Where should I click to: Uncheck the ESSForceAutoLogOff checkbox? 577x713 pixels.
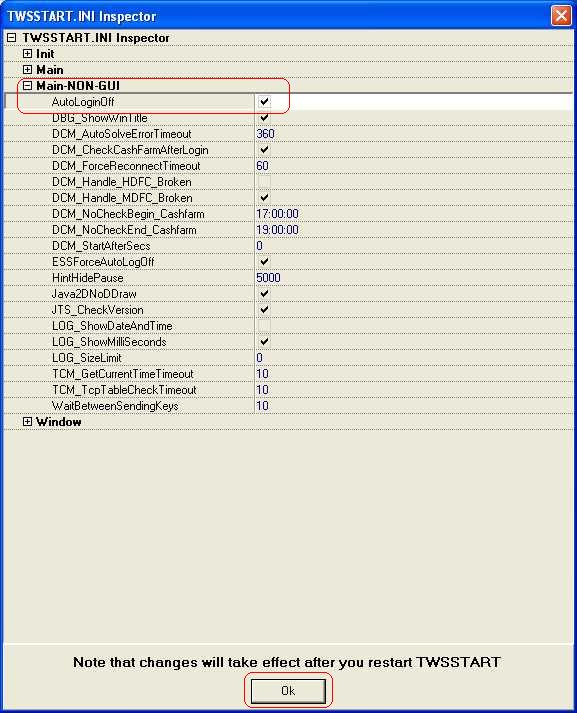pyautogui.click(x=264, y=261)
